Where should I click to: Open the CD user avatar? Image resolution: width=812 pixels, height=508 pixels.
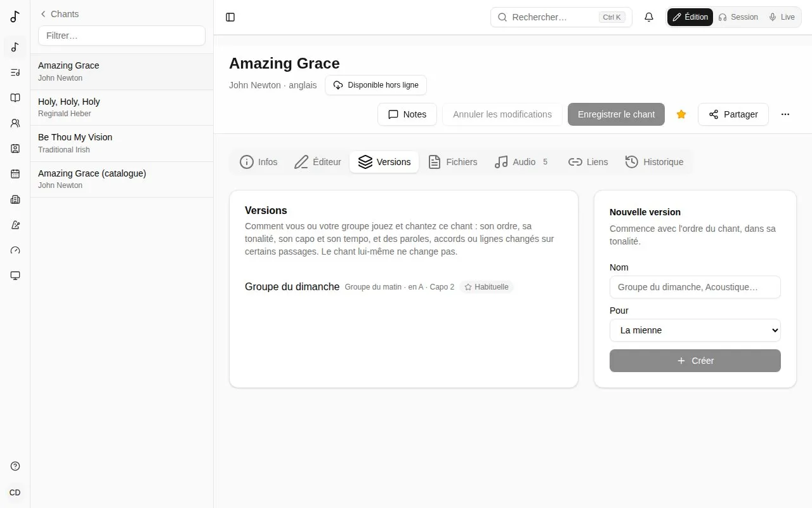(15, 493)
